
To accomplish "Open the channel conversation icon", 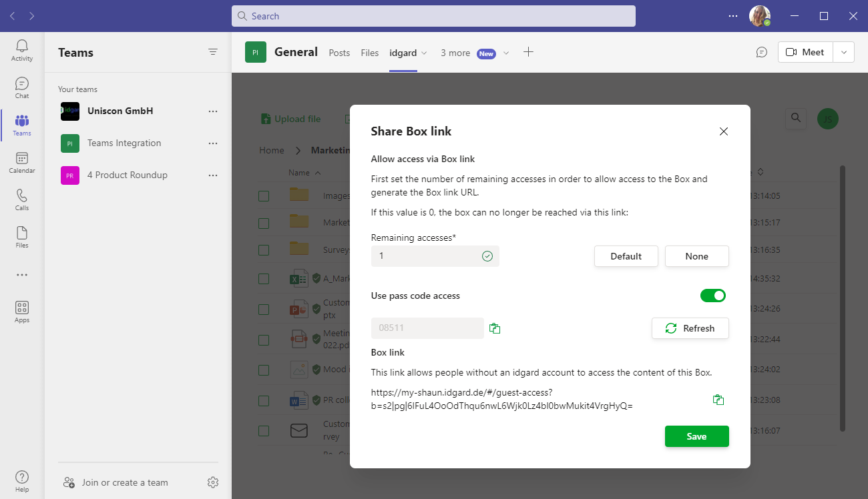I will [762, 52].
